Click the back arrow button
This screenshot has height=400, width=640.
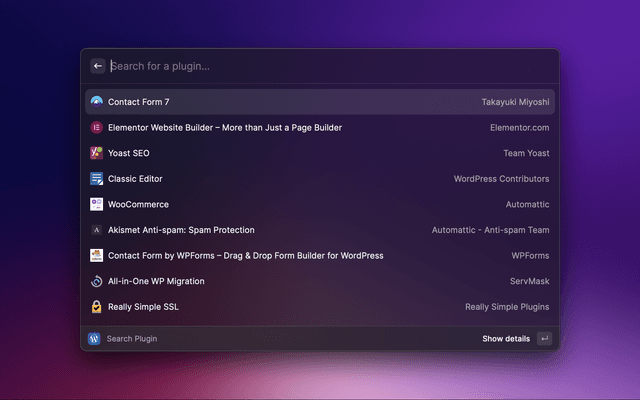pos(98,66)
